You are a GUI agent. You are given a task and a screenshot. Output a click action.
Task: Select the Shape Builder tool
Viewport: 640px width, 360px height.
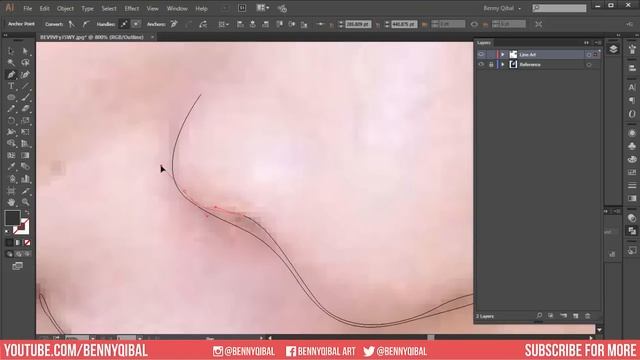(x=11, y=143)
